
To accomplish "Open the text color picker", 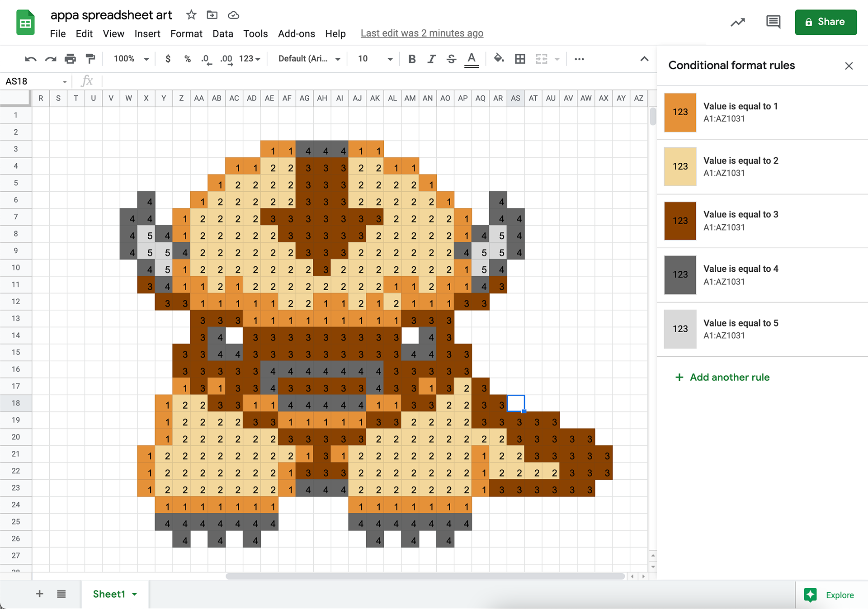I will pyautogui.click(x=472, y=59).
